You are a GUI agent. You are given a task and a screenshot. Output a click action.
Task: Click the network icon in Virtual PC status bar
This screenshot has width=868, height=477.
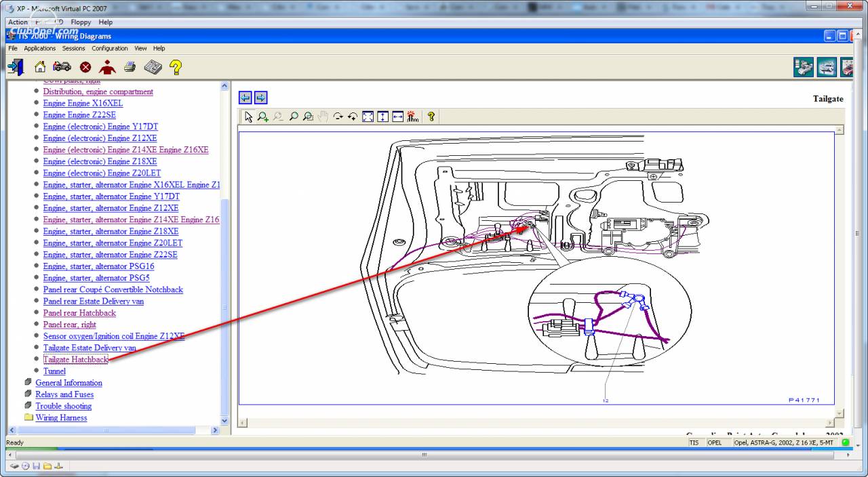pyautogui.click(x=58, y=466)
